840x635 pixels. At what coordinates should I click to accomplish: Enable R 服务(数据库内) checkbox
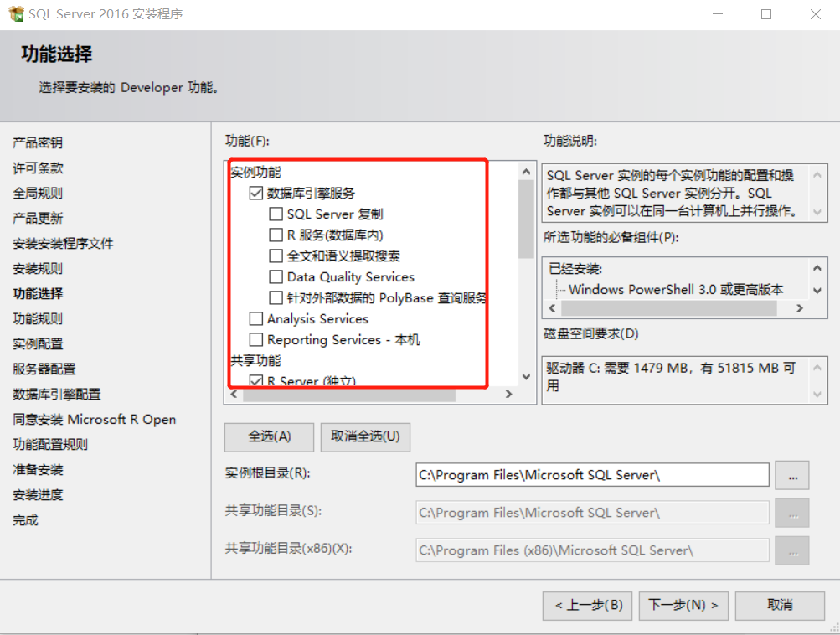(x=276, y=235)
